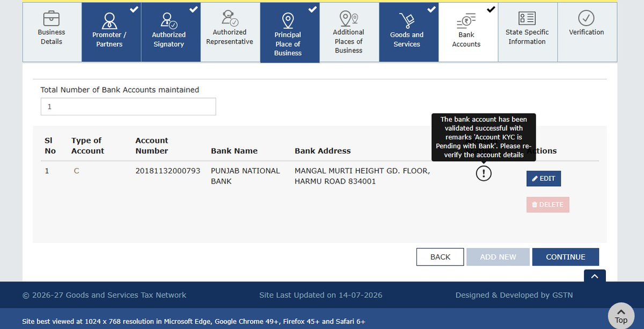Click the Site Last Updated date text
The height and width of the screenshot is (329, 644).
(321, 295)
